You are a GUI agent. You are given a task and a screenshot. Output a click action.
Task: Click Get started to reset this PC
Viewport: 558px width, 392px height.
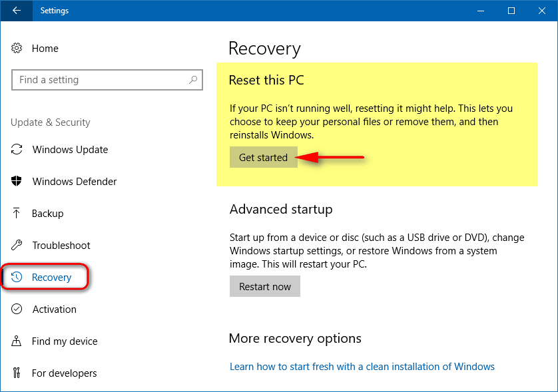263,157
